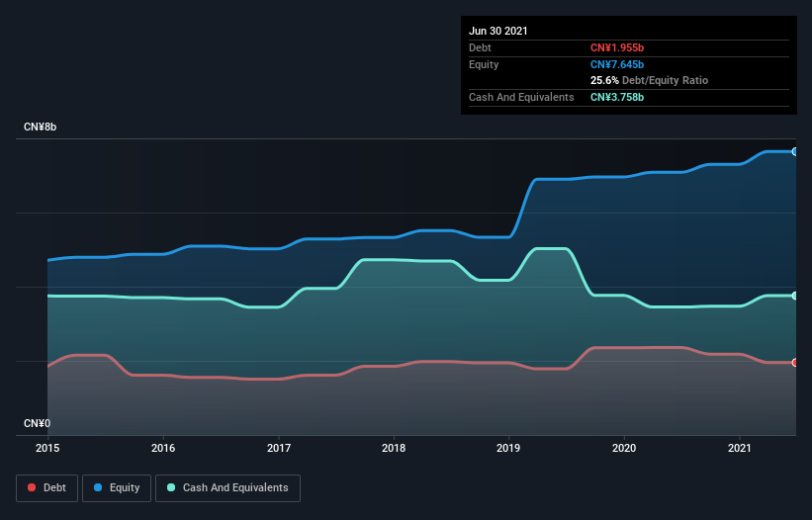Click the 2021 x-axis label
This screenshot has height=520, width=812.
tap(740, 448)
